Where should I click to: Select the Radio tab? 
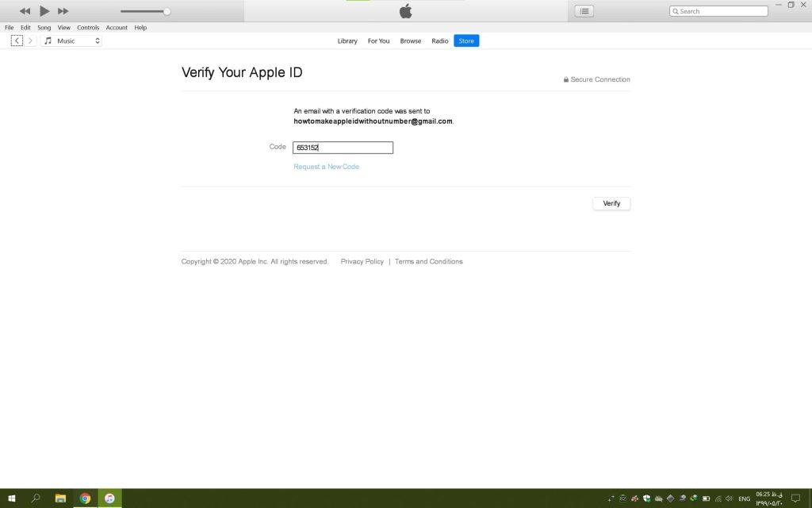pos(440,41)
